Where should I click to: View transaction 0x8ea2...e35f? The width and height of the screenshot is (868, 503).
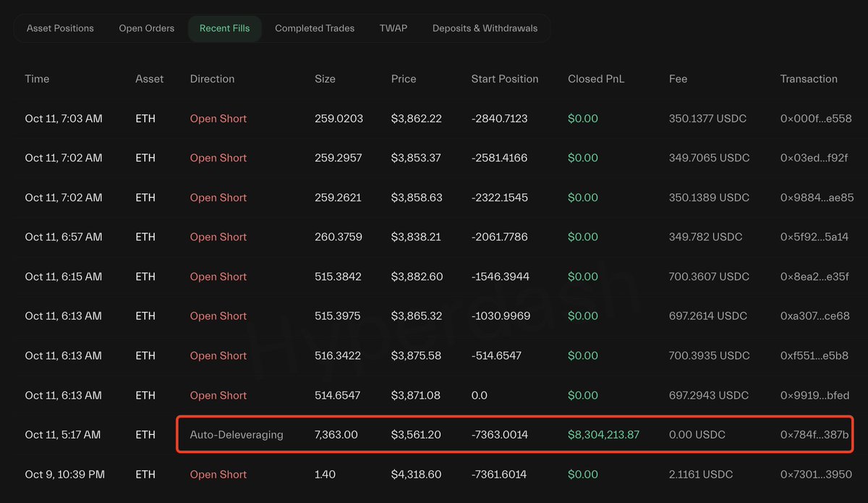815,276
